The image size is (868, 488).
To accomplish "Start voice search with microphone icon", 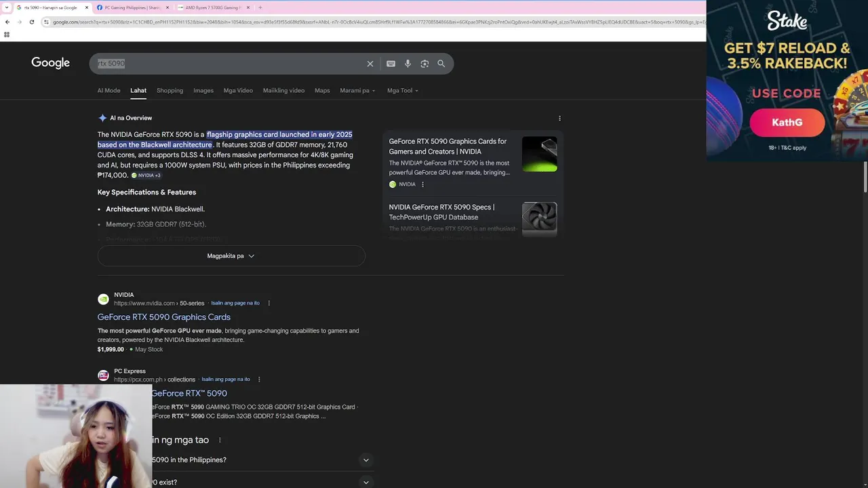I will 408,64.
